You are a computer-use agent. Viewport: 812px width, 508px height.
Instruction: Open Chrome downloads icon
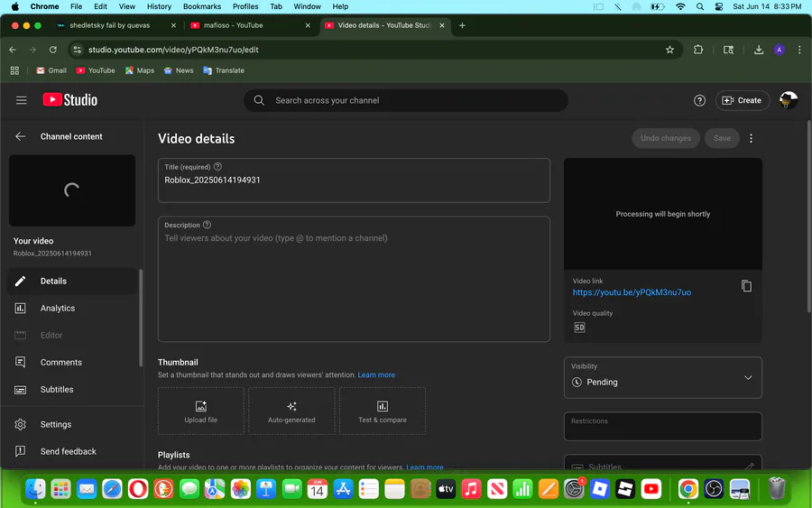coord(758,50)
